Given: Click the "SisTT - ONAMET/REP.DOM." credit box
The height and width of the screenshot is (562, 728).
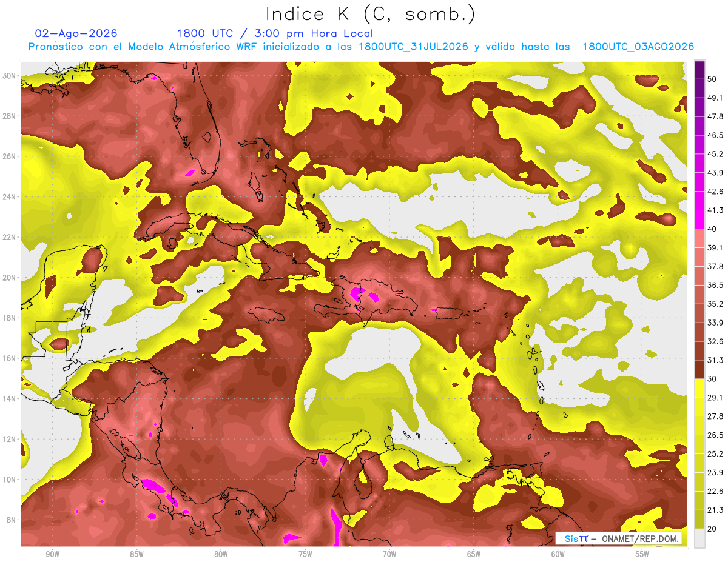Looking at the screenshot, I should [x=619, y=538].
